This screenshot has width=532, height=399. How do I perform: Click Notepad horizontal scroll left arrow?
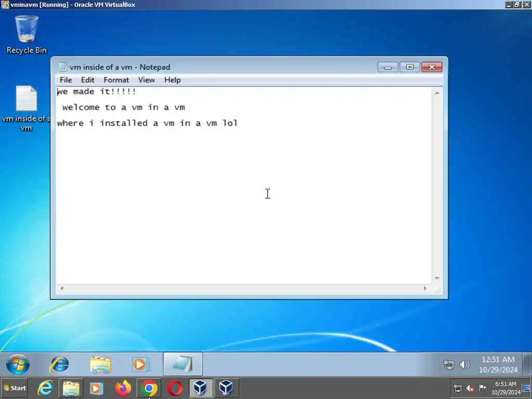click(x=62, y=288)
